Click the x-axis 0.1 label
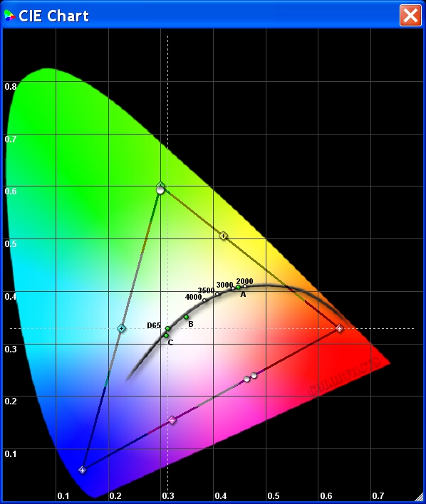Image resolution: width=426 pixels, height=504 pixels. point(63,495)
